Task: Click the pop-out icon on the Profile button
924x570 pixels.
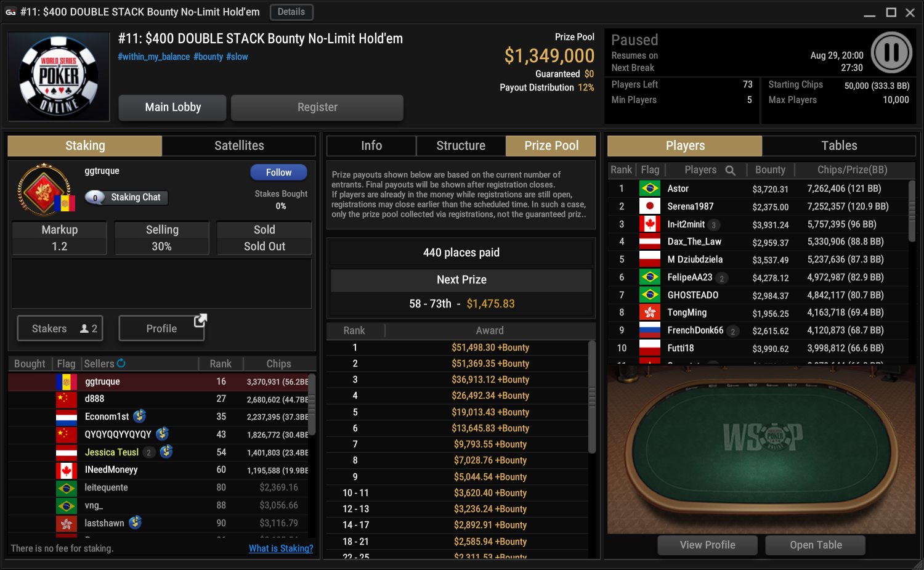Action: point(200,320)
